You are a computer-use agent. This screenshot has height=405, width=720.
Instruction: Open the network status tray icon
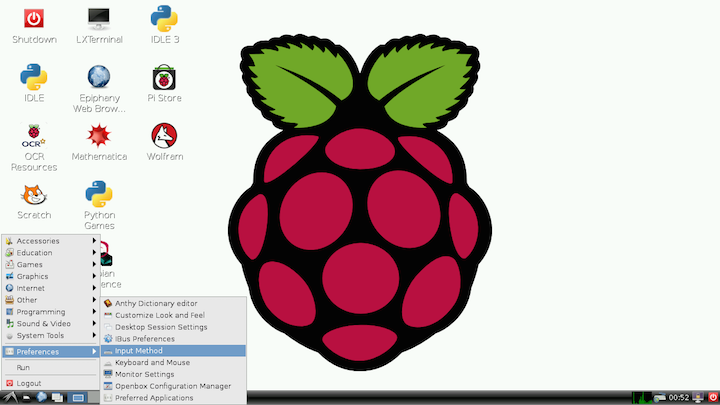(660, 398)
